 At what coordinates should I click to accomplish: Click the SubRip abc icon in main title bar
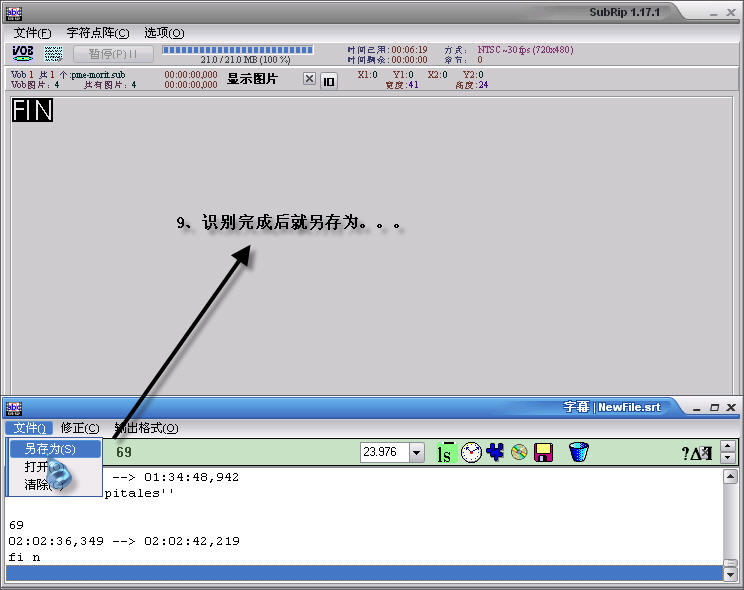(14, 13)
